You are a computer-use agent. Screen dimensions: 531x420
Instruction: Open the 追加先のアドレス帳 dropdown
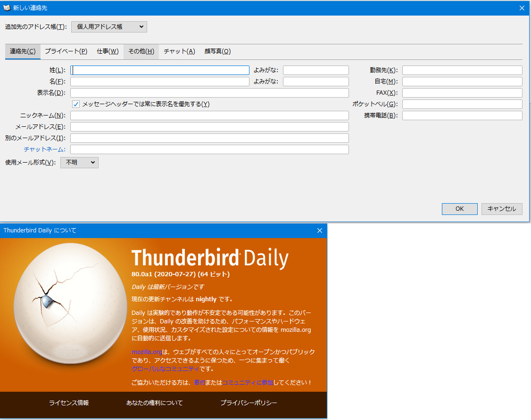pos(109,27)
